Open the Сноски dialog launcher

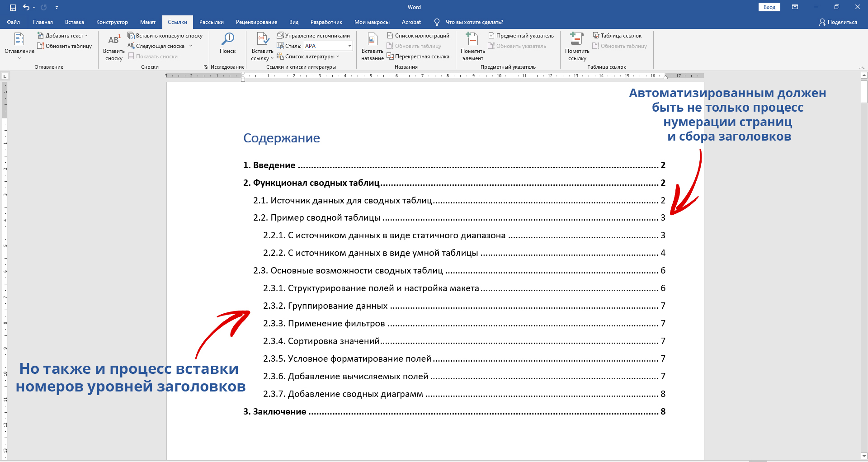pos(206,67)
